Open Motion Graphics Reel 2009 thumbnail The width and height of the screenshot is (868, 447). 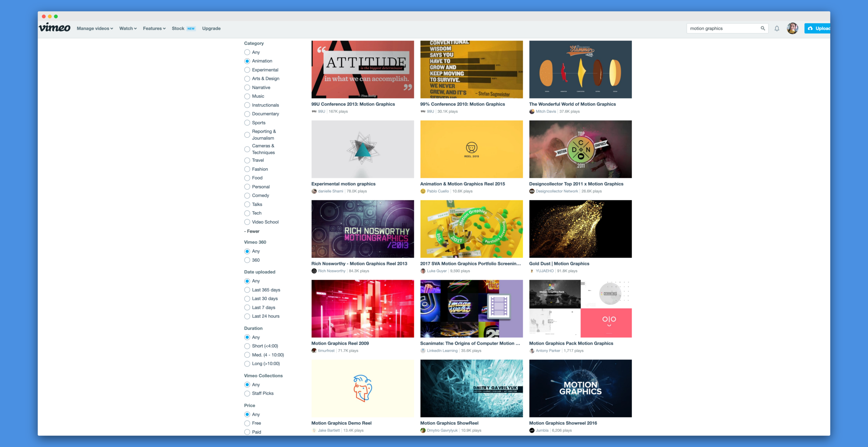click(362, 309)
